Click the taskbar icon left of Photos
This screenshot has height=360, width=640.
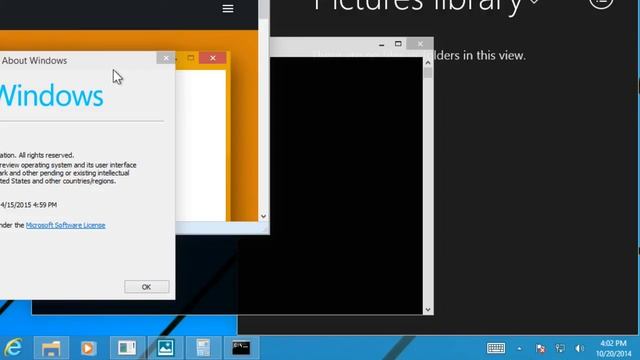coord(127,348)
